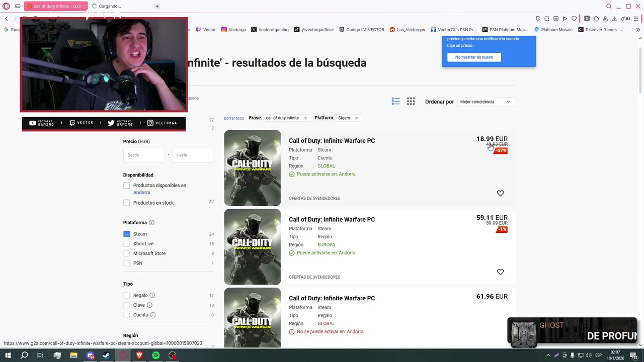Open the Platinum Mosaic bookmark
644x362 pixels.
click(553, 30)
